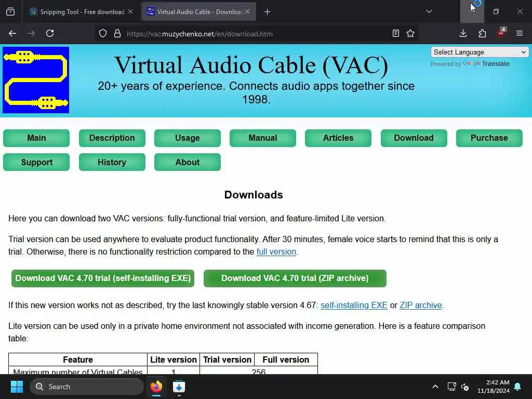The image size is (532, 399).
Task: Click the Firefox taskbar icon
Action: coord(156,387)
